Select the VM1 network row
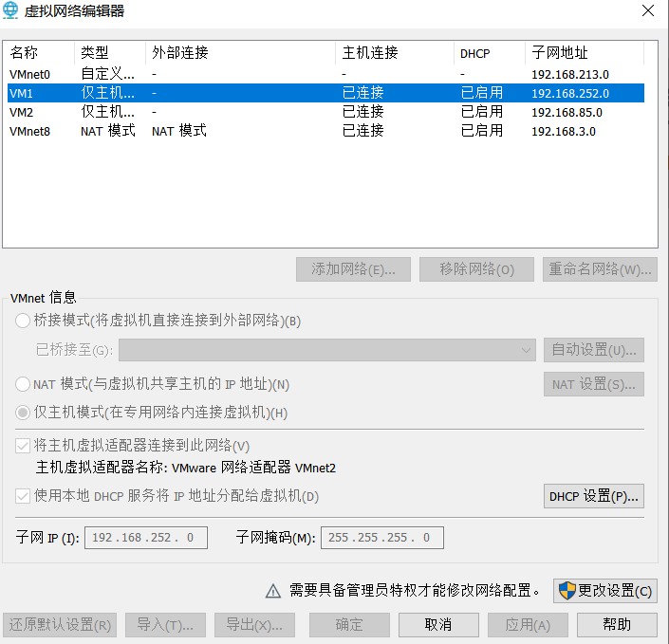Viewport: 669px width, 644px height. (325, 93)
